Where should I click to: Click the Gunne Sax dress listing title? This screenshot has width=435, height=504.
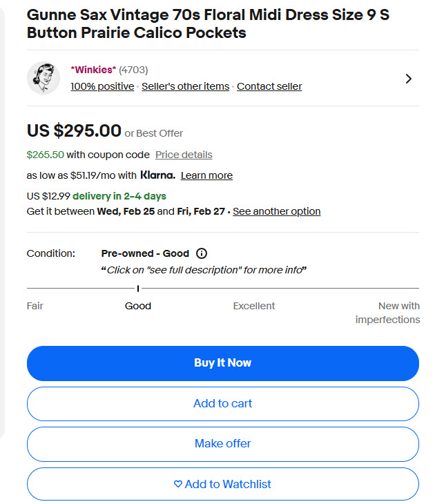point(207,23)
